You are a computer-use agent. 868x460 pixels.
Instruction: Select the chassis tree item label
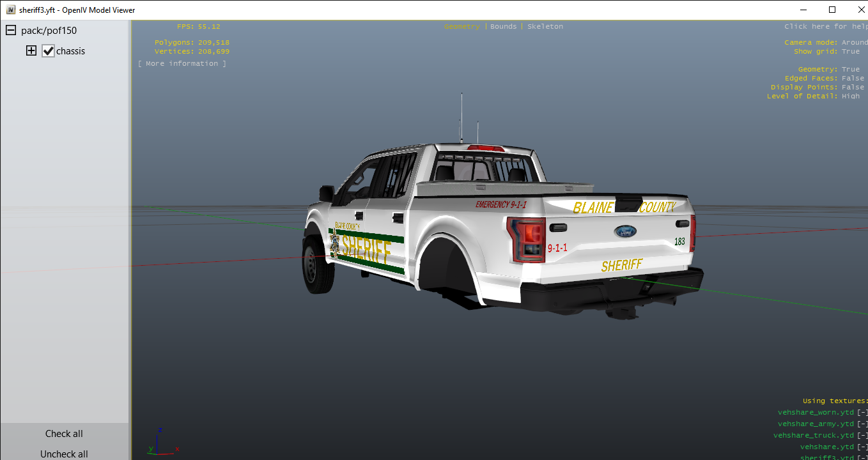tap(70, 51)
